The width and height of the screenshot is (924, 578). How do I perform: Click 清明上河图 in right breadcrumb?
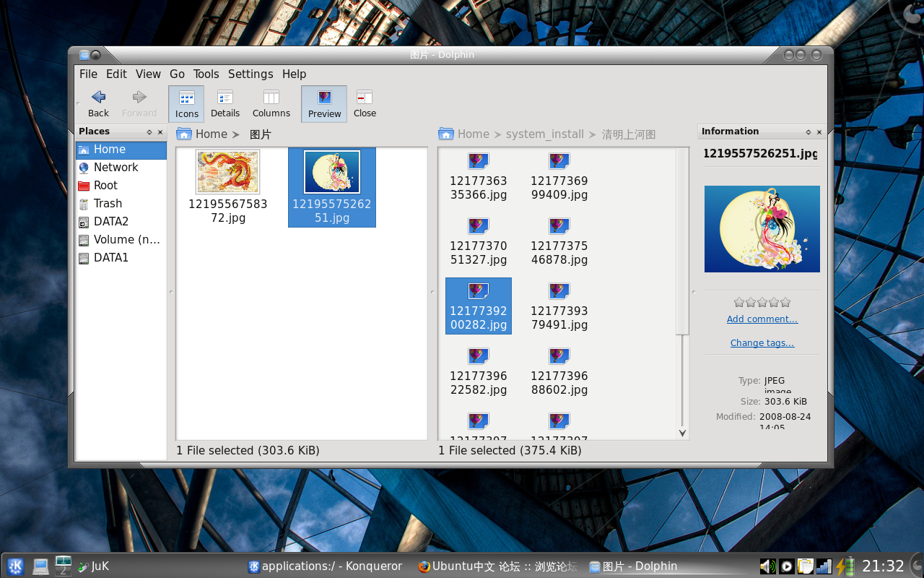point(629,134)
